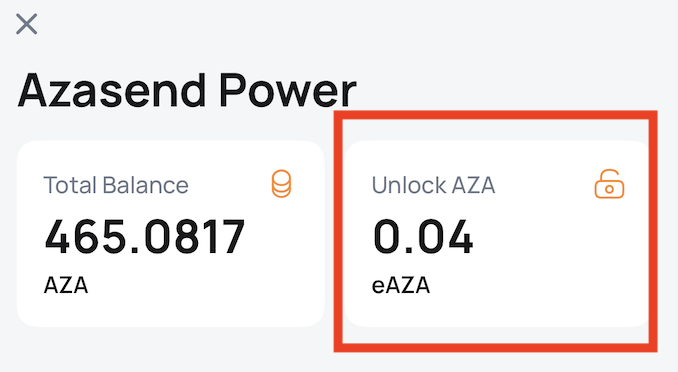Tap the padlock icon beside Unlock AZA

pos(609,184)
